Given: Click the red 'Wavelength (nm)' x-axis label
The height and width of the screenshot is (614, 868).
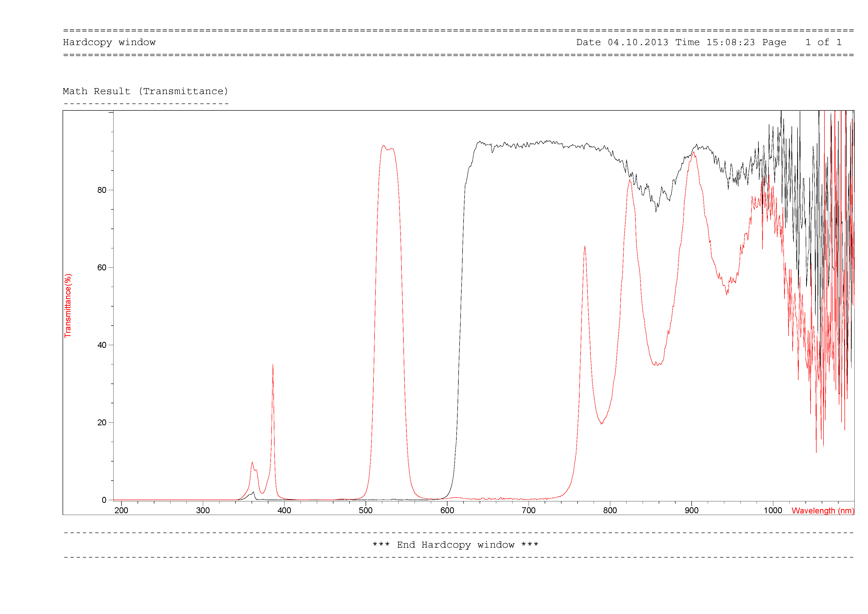Looking at the screenshot, I should click(x=823, y=511).
